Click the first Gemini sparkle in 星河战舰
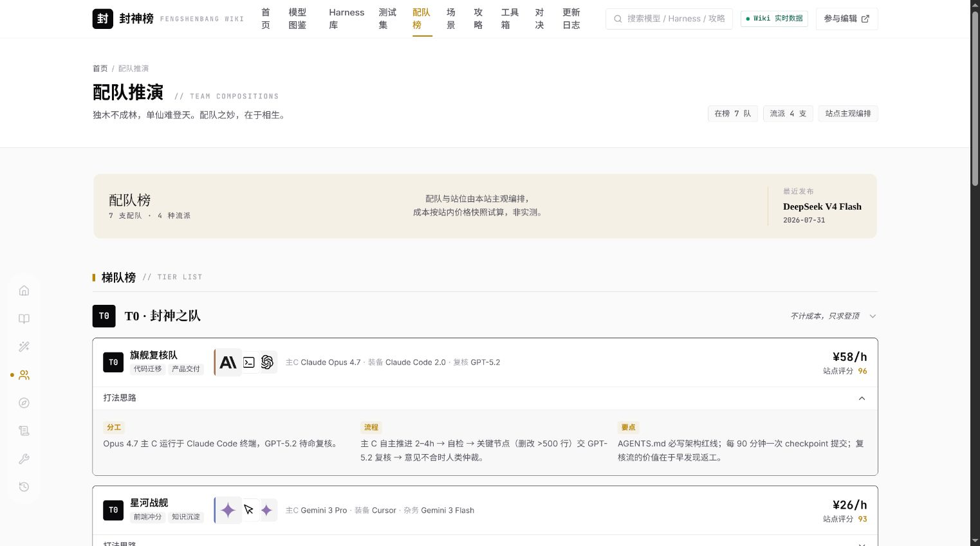Screen dimensions: 980x546 pyautogui.click(x=228, y=511)
